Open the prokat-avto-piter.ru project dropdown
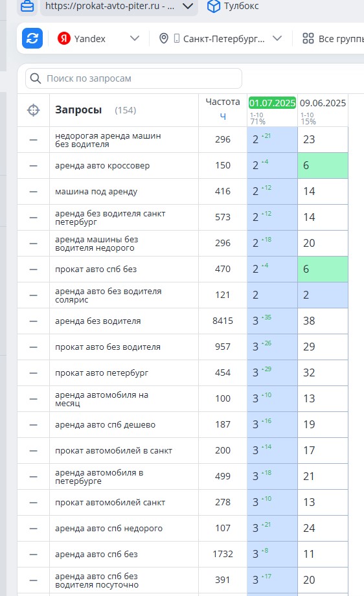This screenshot has height=596, width=364. [188, 6]
